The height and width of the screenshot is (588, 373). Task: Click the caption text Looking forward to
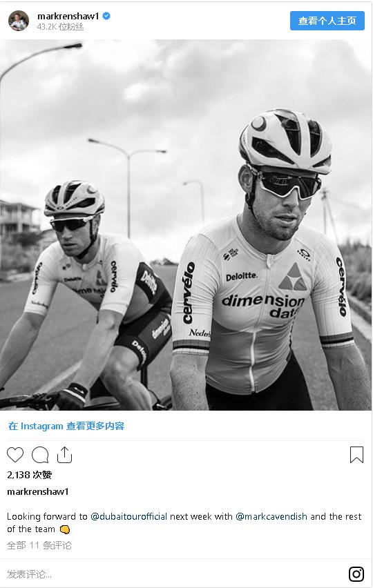pos(47,516)
